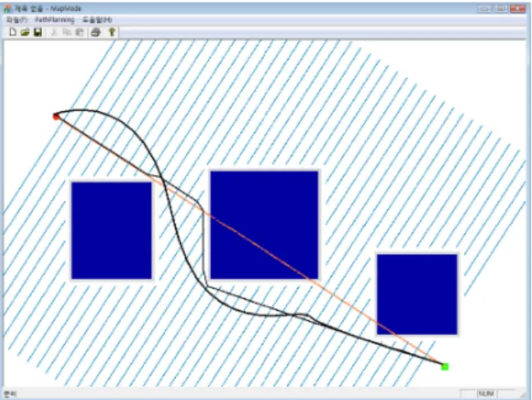Minimize the MapMode window

pyautogui.click(x=484, y=8)
